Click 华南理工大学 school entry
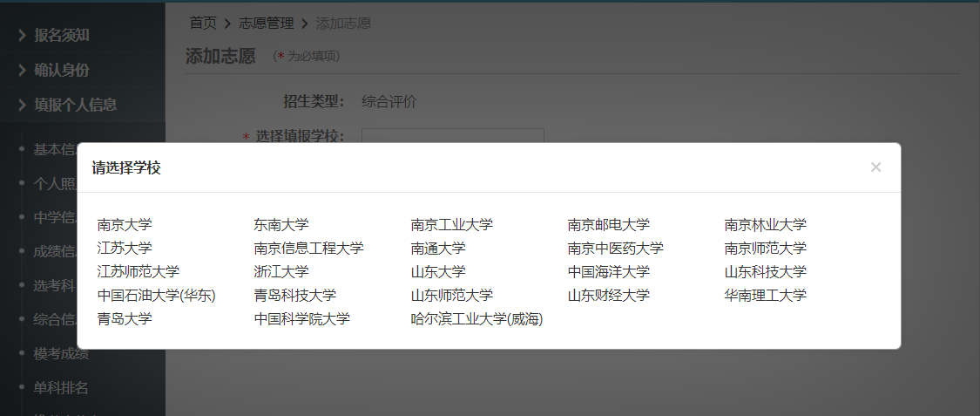This screenshot has height=416, width=980. (765, 296)
